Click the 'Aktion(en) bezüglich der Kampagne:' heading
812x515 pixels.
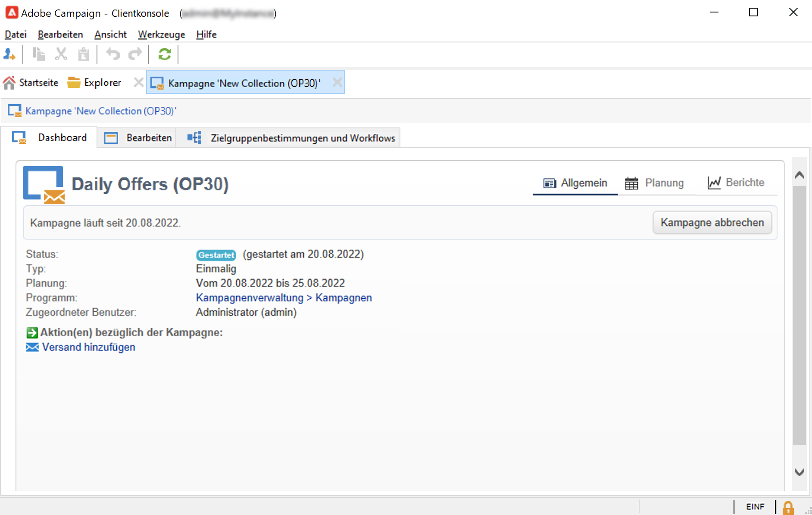(x=131, y=332)
